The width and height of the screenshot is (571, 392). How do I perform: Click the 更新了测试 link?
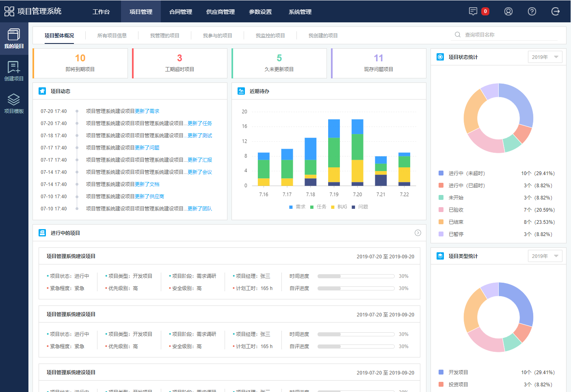200,135
